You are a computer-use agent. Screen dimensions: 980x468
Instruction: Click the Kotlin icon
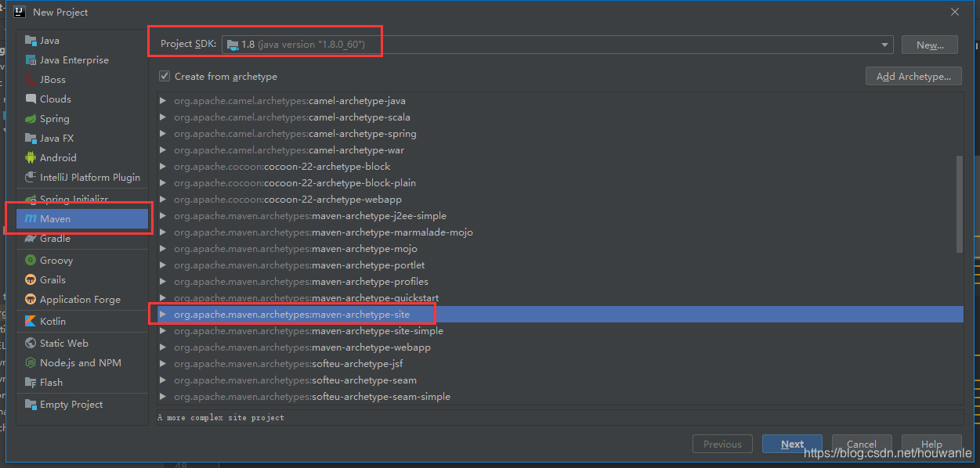coord(31,321)
